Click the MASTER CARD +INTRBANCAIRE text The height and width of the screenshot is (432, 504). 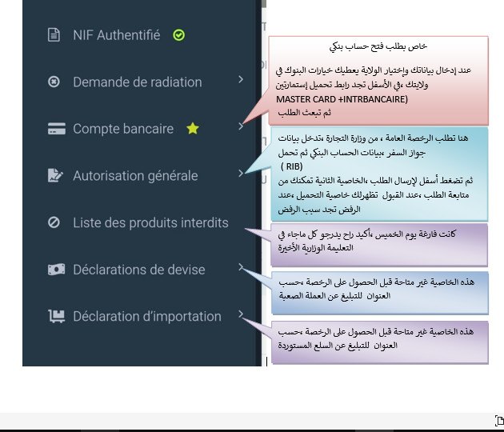click(342, 99)
